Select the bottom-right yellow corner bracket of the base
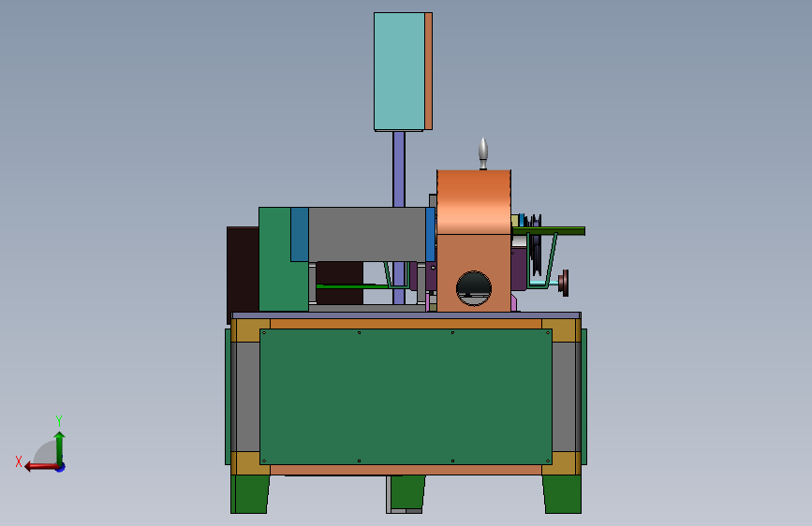The height and width of the screenshot is (526, 812). [561, 463]
